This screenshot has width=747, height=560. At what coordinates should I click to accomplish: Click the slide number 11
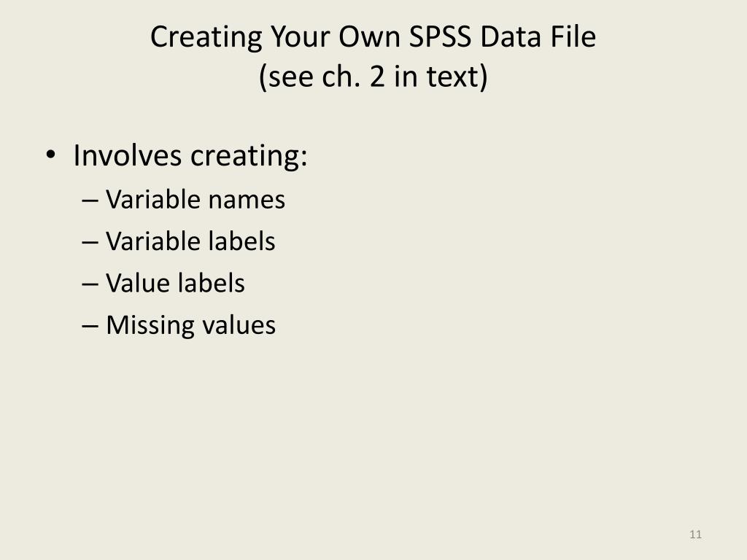coord(695,534)
